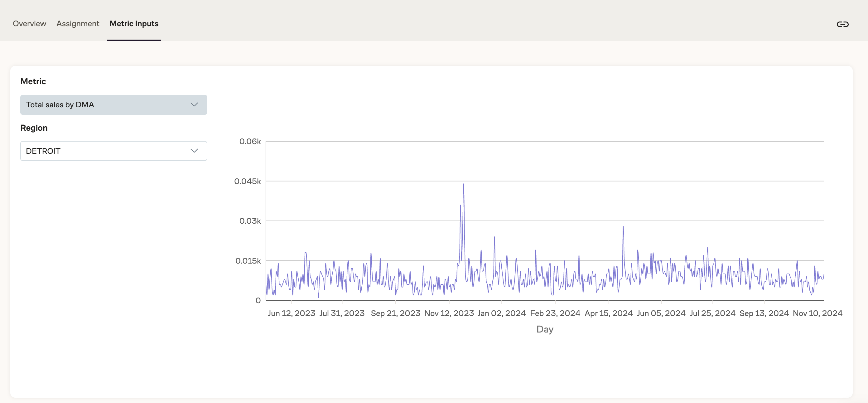Click the Jul 25, 2024 axis label
The image size is (868, 403).
(x=712, y=313)
